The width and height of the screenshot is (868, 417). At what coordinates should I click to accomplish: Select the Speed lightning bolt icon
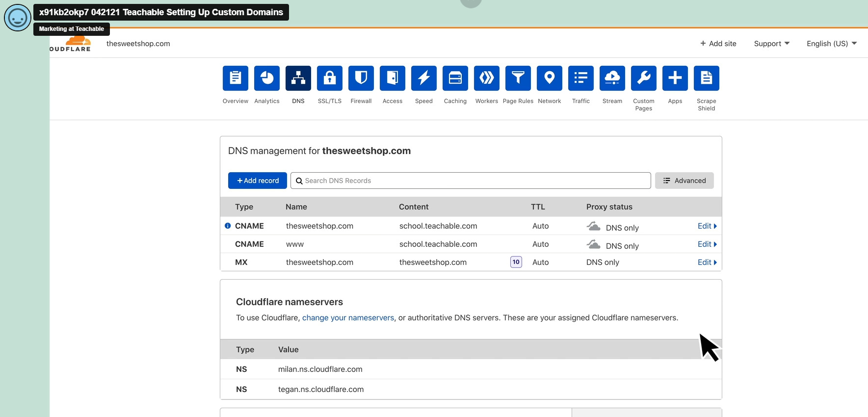point(424,78)
